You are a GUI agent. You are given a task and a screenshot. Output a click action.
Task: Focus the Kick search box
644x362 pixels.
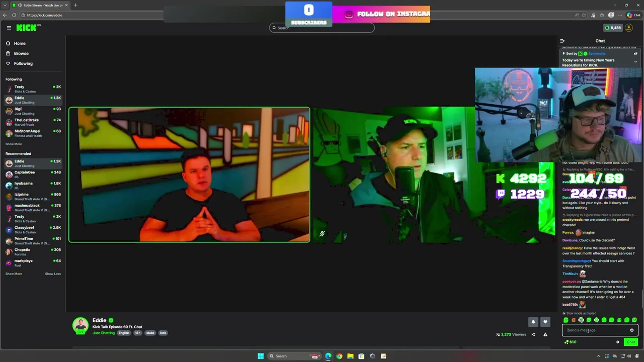(322, 28)
